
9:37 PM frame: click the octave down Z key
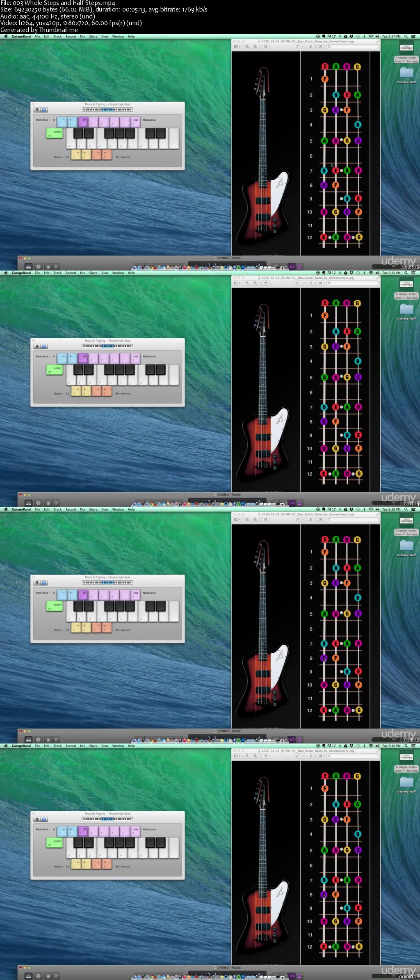(x=76, y=155)
